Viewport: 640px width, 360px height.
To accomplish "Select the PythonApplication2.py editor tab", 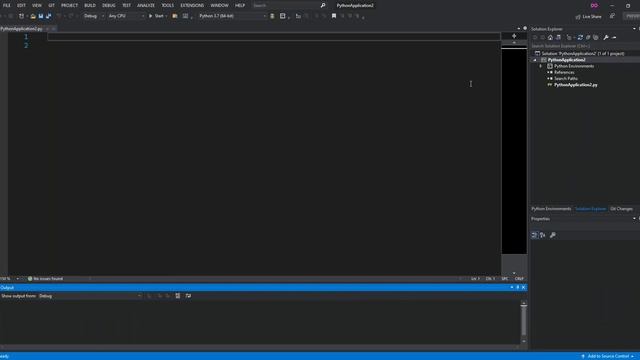I will [21, 29].
